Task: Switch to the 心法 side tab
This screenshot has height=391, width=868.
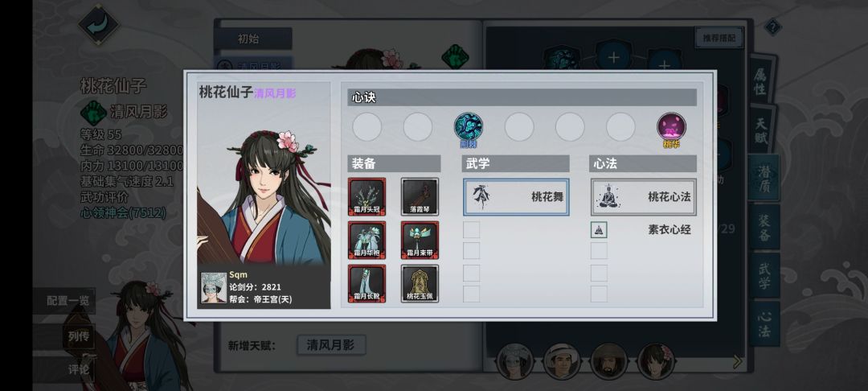Action: (x=764, y=324)
